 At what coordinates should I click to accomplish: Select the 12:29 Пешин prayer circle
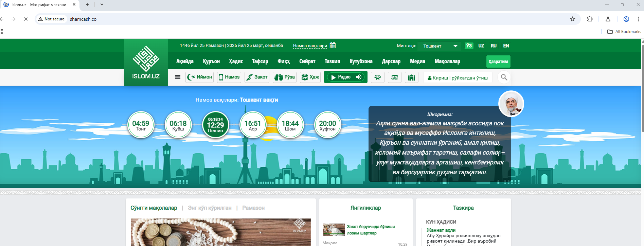click(215, 125)
